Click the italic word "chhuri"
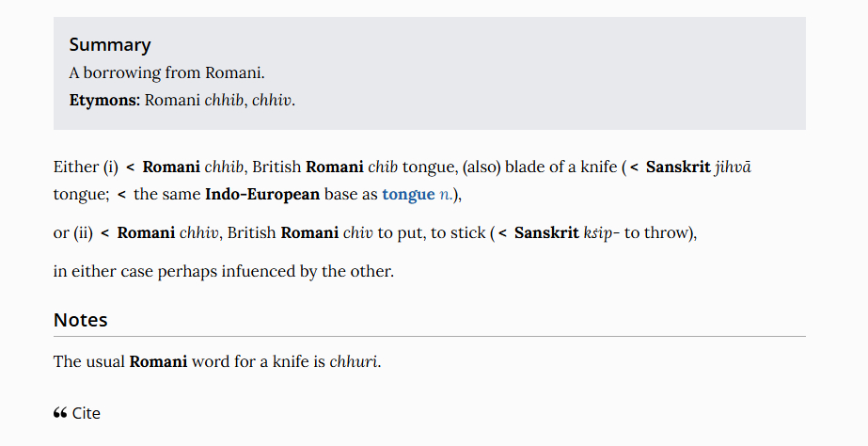 (354, 362)
